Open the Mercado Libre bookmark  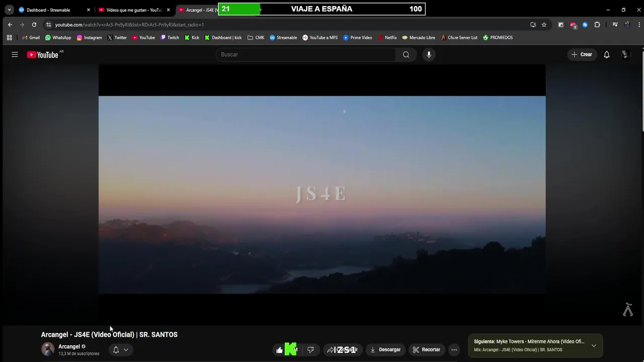pyautogui.click(x=419, y=38)
